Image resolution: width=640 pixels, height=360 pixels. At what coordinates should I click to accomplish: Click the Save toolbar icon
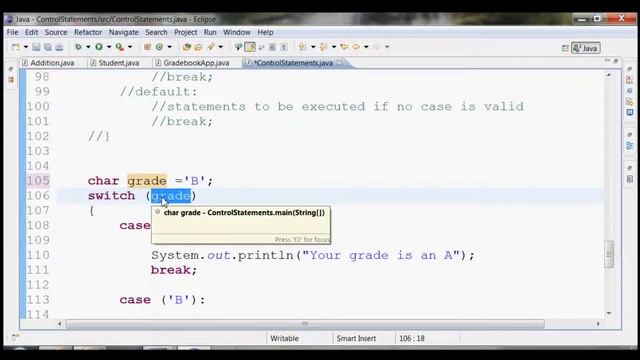point(36,47)
